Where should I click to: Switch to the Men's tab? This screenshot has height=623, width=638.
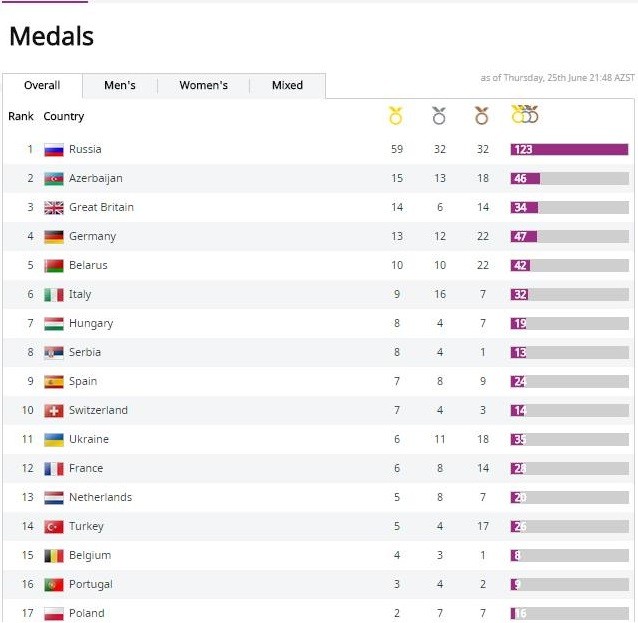click(x=120, y=86)
